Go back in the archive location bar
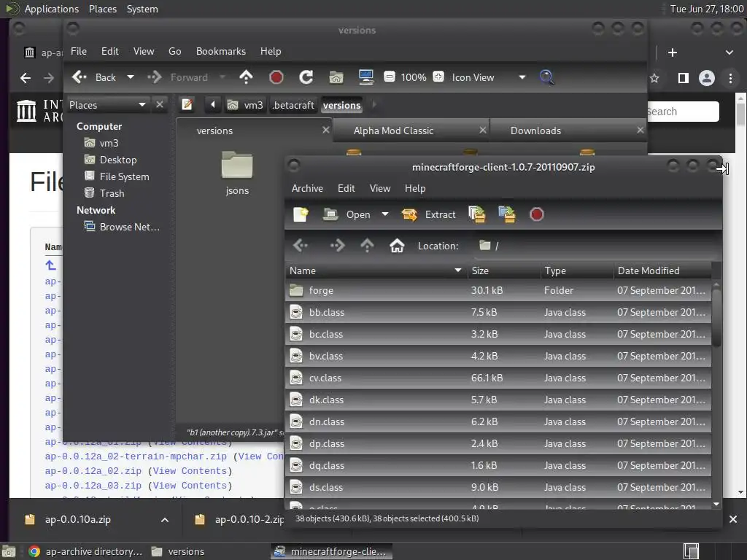The width and height of the screenshot is (747, 560). coord(301,246)
